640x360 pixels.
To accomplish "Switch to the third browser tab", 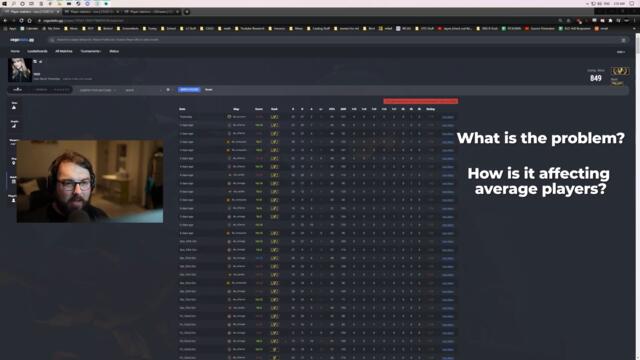I will point(152,12).
